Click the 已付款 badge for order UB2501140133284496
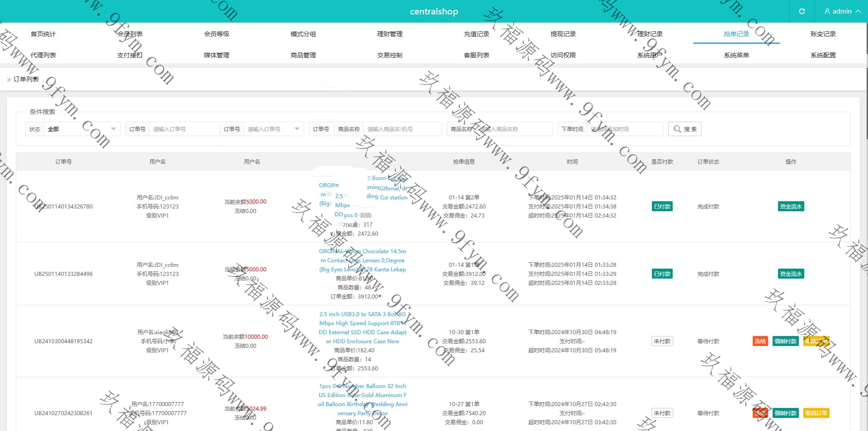Image resolution: width=868 pixels, height=431 pixels. click(x=662, y=274)
